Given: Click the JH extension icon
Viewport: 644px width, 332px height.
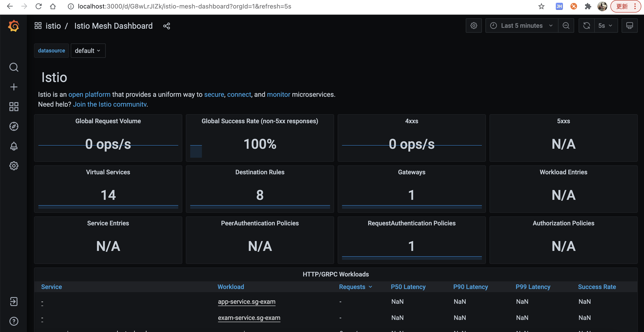Looking at the screenshot, I should click(x=559, y=6).
